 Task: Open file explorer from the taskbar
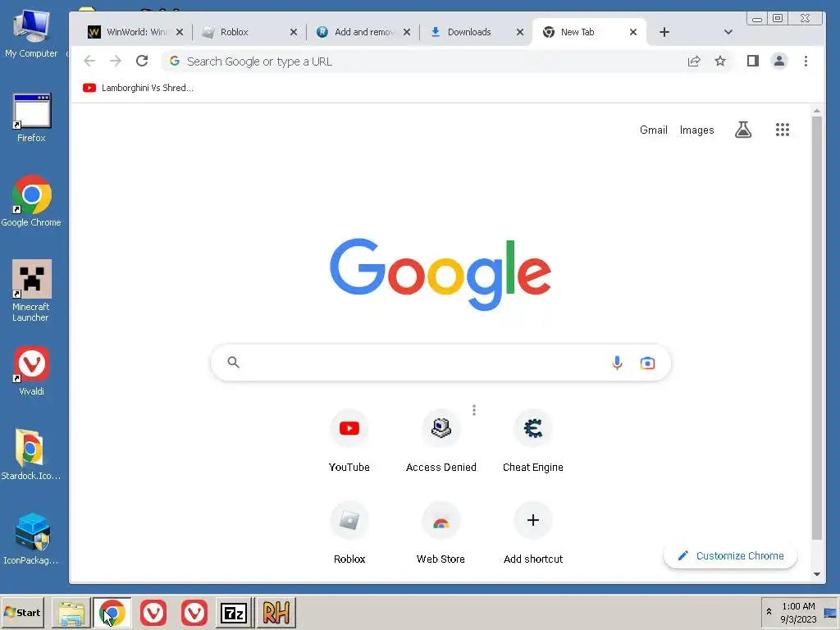tap(71, 612)
